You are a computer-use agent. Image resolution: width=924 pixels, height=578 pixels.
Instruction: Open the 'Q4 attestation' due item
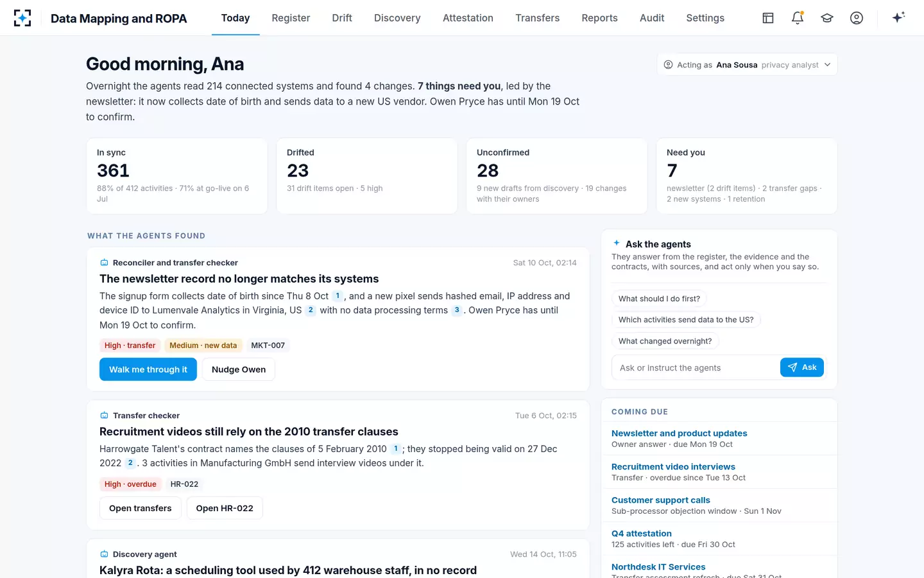point(719,539)
